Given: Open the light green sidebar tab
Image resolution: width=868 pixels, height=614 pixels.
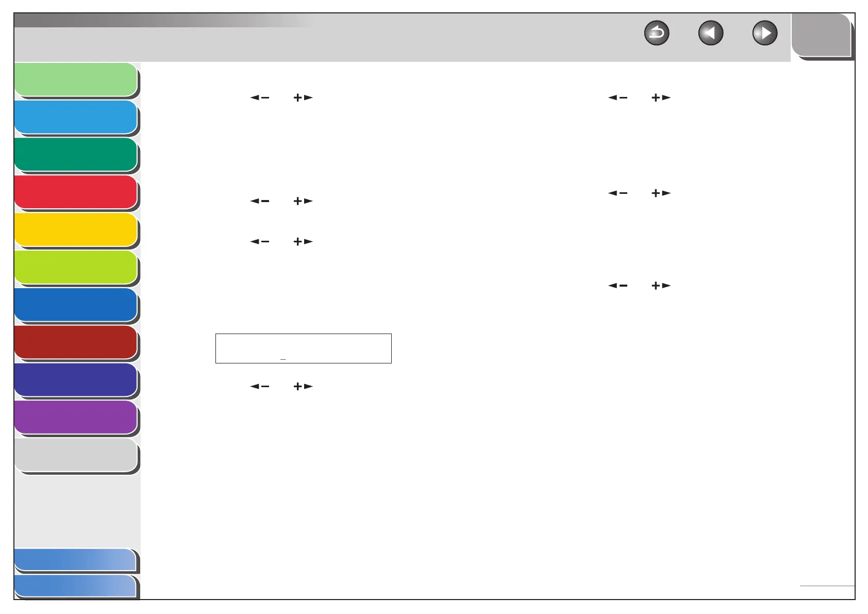Looking at the screenshot, I should click(x=76, y=80).
